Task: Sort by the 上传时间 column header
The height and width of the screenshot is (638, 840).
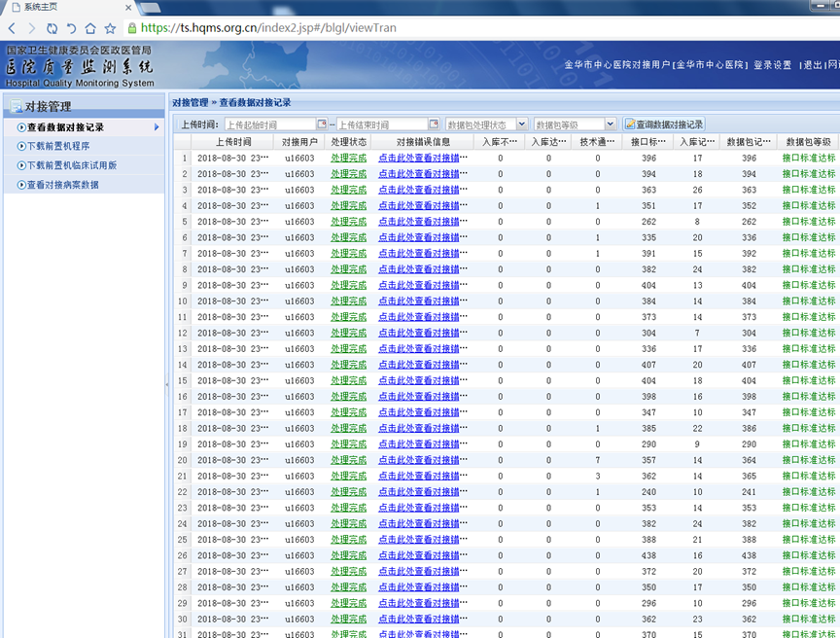Action: [233, 142]
